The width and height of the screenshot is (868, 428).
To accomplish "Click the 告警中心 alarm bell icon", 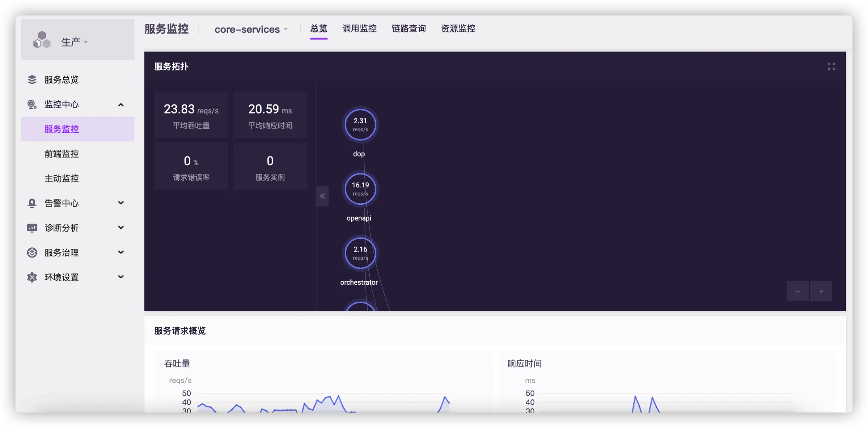I will point(32,203).
